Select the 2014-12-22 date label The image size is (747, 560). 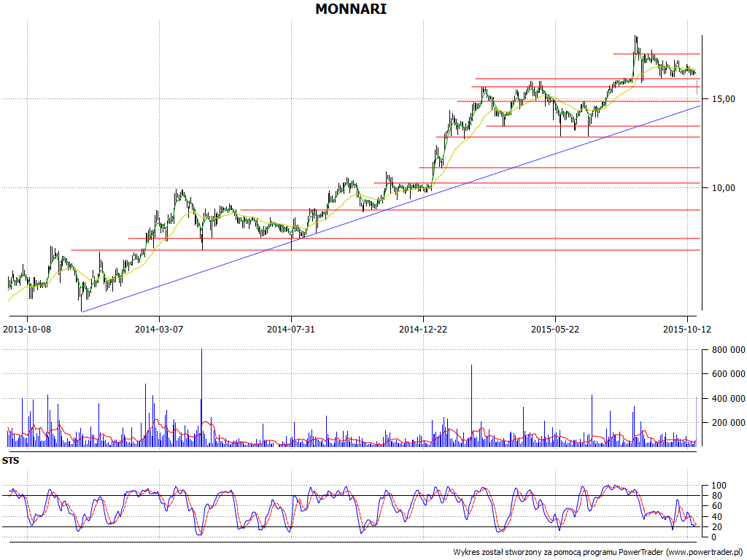tap(423, 329)
